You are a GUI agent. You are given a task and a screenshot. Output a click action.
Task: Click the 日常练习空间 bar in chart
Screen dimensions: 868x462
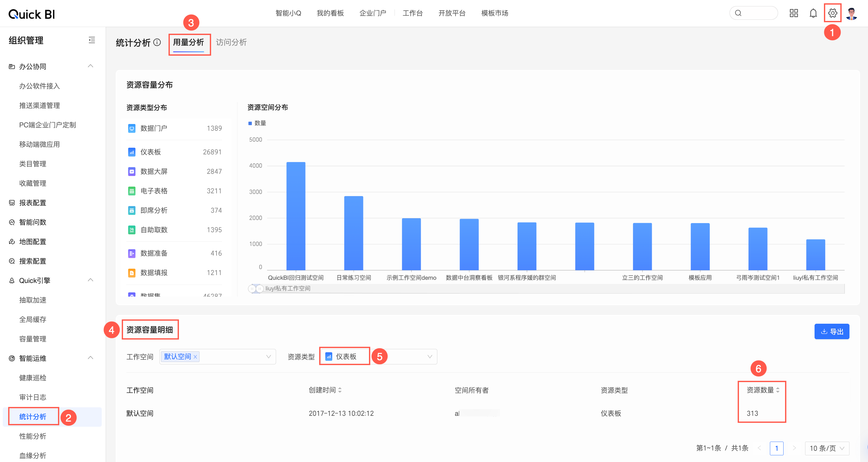[354, 233]
